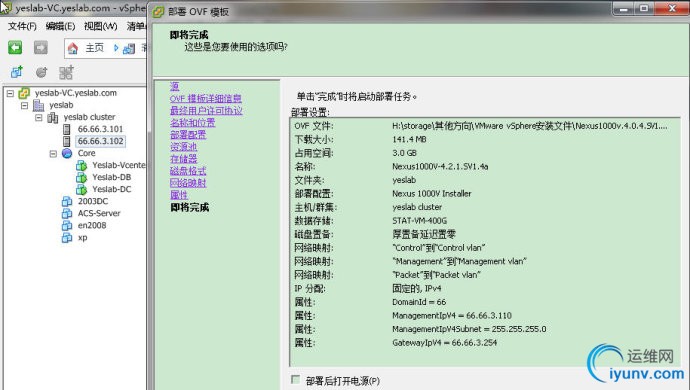Click the OVF icon in the dialog title bar
This screenshot has height=390, width=690.
point(158,12)
